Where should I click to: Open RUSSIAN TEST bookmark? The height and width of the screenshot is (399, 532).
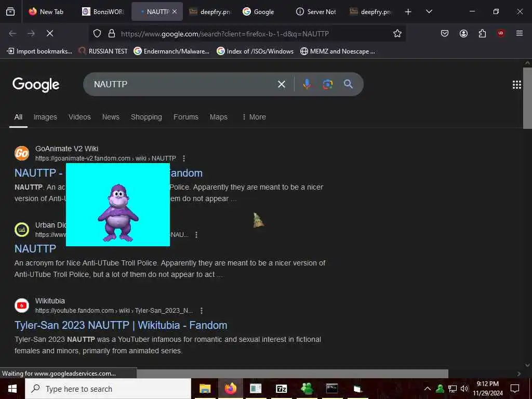[x=103, y=51]
